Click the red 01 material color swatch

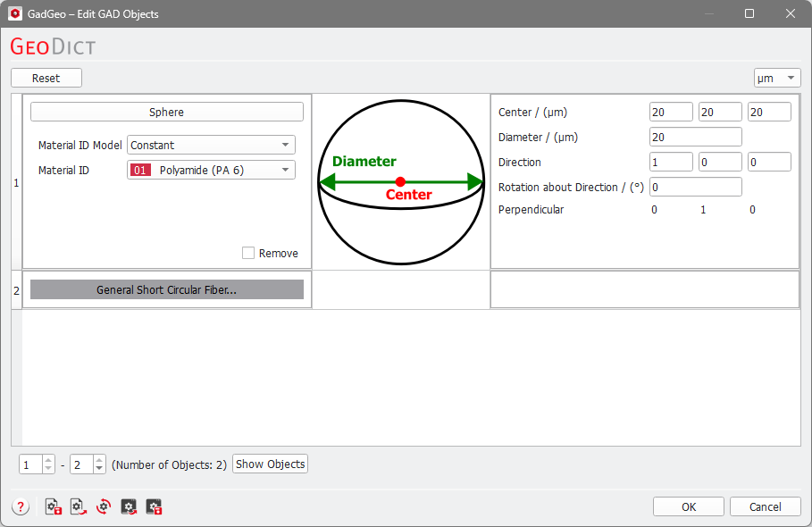point(140,170)
